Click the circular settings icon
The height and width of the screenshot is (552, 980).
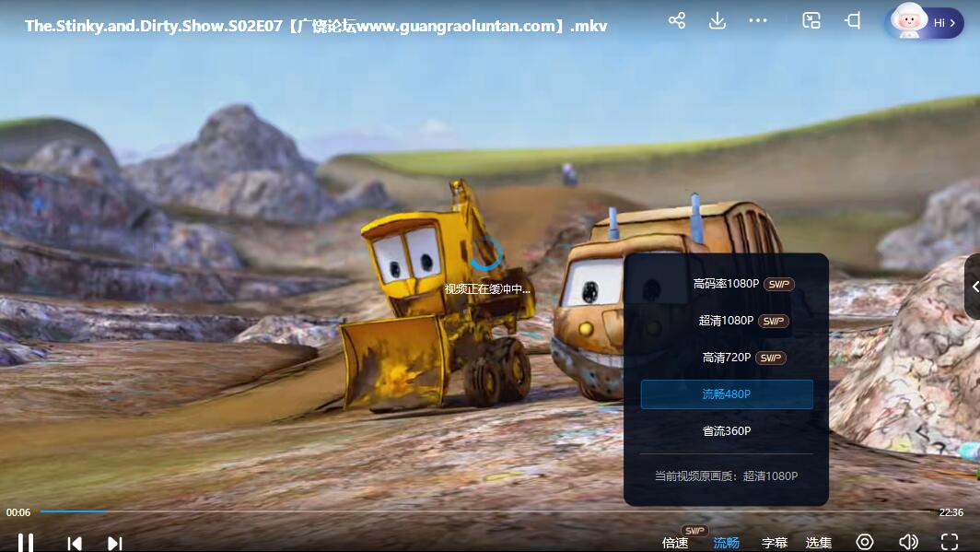[865, 542]
